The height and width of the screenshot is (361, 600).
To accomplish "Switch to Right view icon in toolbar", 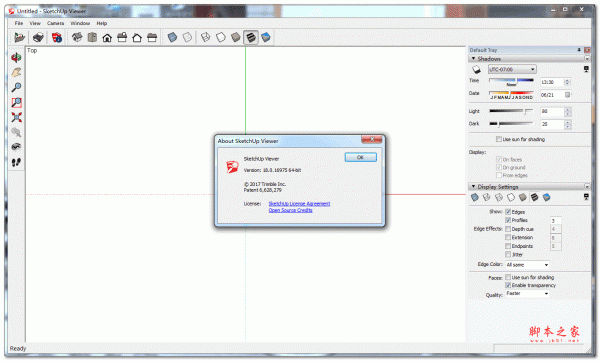I will [122, 38].
